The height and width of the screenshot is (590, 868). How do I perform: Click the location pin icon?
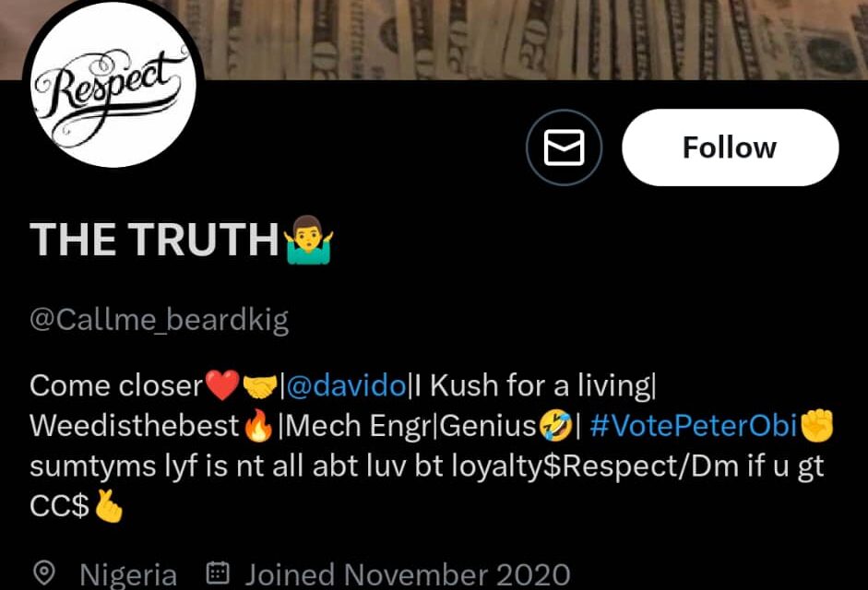point(44,573)
